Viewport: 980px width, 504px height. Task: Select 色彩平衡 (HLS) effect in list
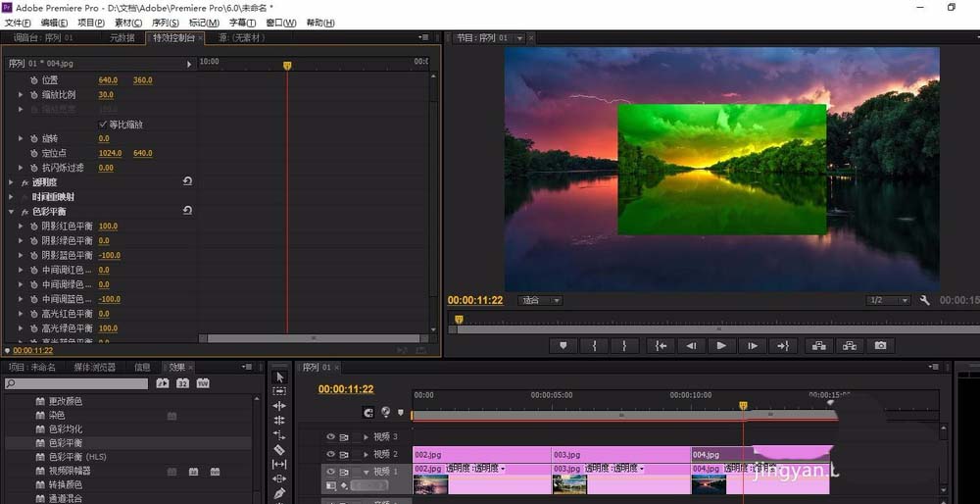point(78,457)
